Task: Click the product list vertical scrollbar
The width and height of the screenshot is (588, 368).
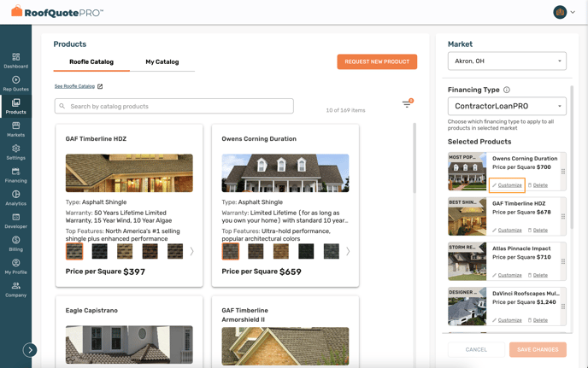Action: [415, 158]
